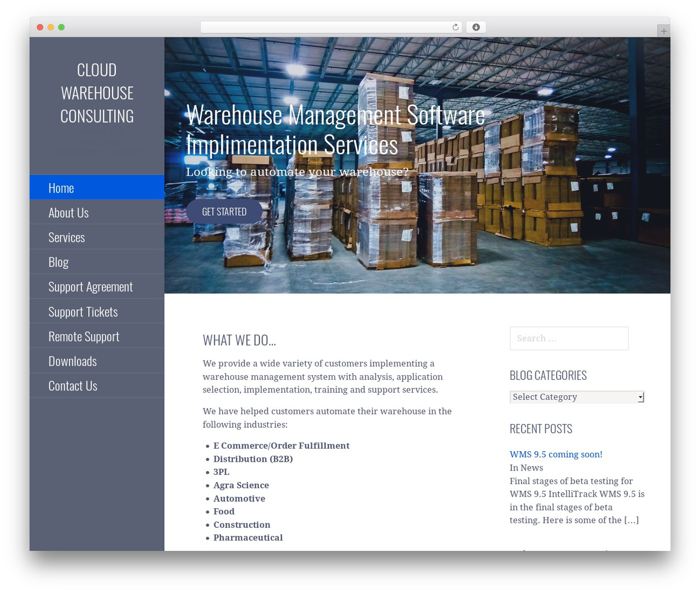This screenshot has width=700, height=593.
Task: Open a new browser tab with plus
Action: [663, 31]
